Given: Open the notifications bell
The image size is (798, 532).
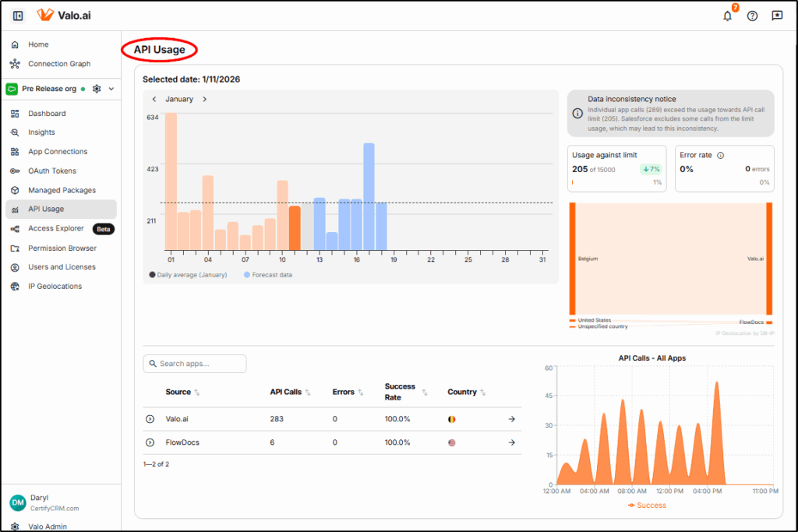Looking at the screenshot, I should pos(727,16).
